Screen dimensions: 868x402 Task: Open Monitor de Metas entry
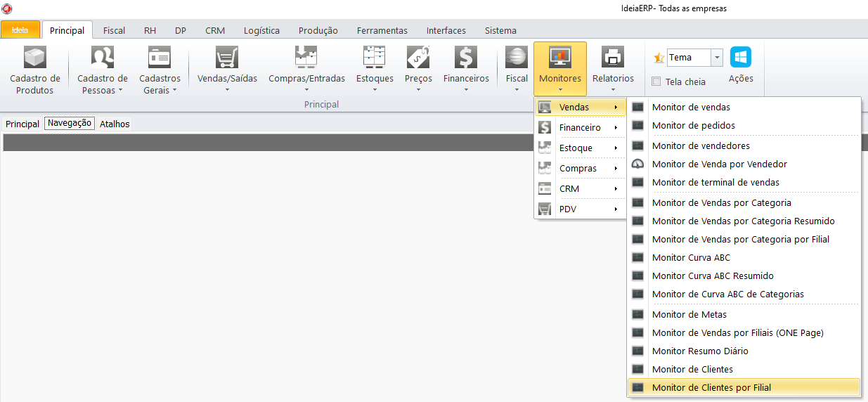point(689,315)
